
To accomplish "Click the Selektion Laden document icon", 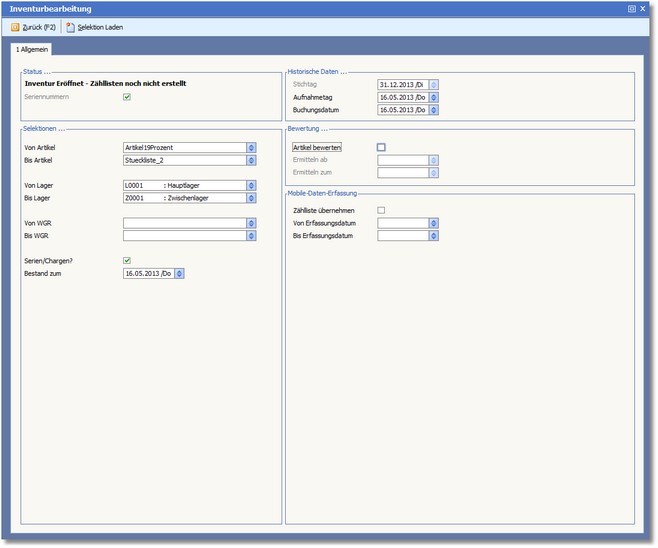I will (70, 27).
